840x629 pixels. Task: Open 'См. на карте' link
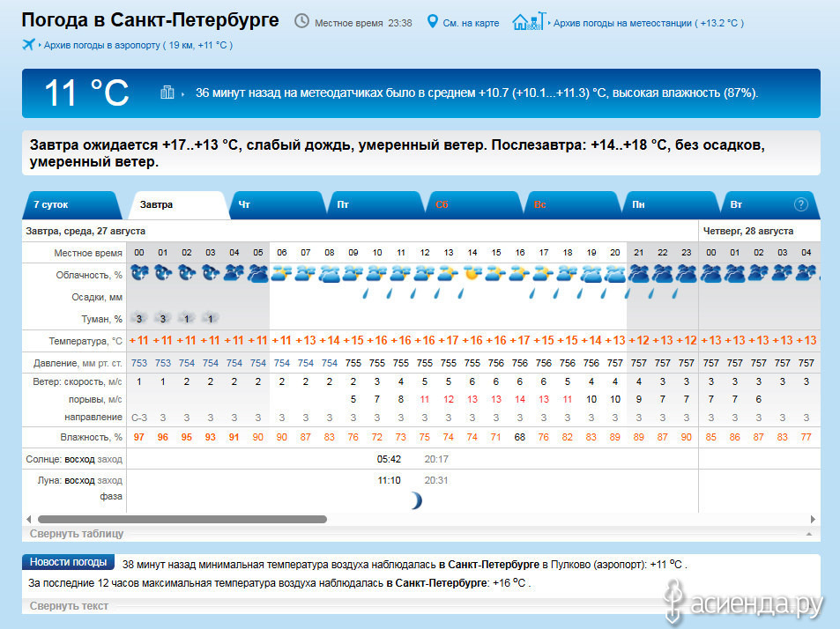[x=471, y=23]
